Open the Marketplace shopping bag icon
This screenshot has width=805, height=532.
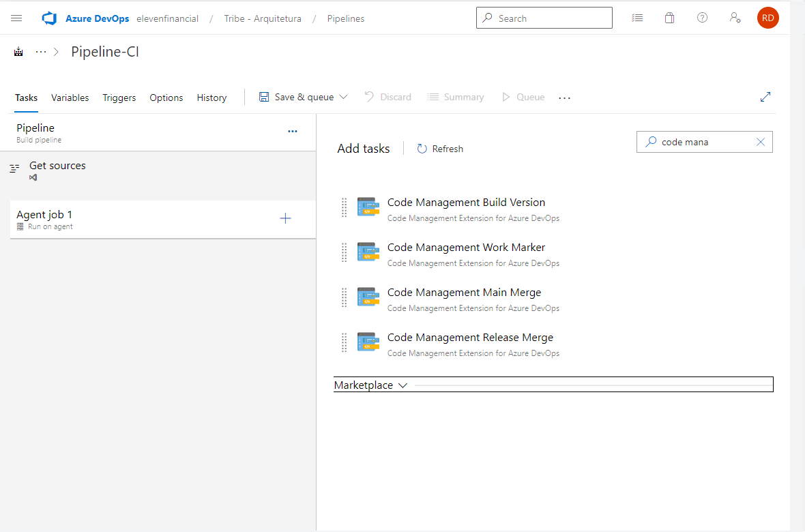point(669,18)
